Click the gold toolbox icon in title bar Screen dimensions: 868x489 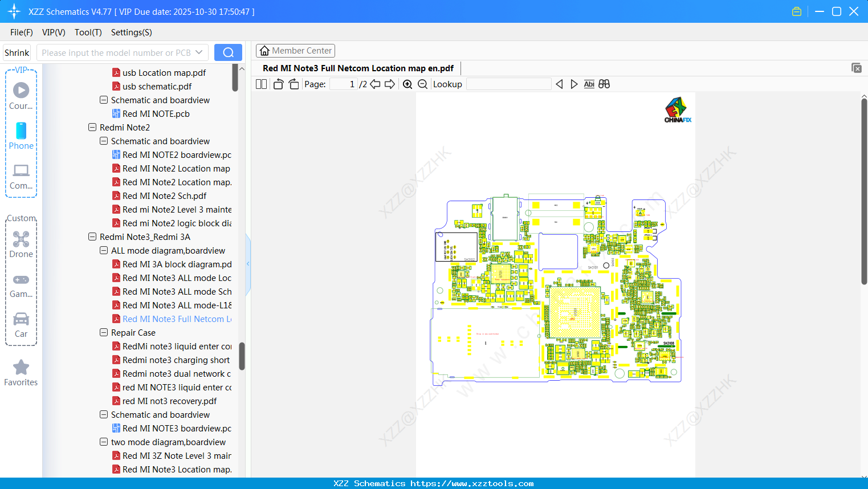pyautogui.click(x=797, y=11)
